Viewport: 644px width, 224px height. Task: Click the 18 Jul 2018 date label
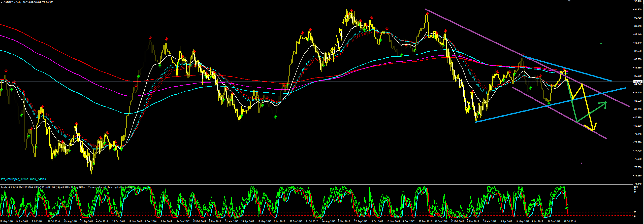pos(570,221)
